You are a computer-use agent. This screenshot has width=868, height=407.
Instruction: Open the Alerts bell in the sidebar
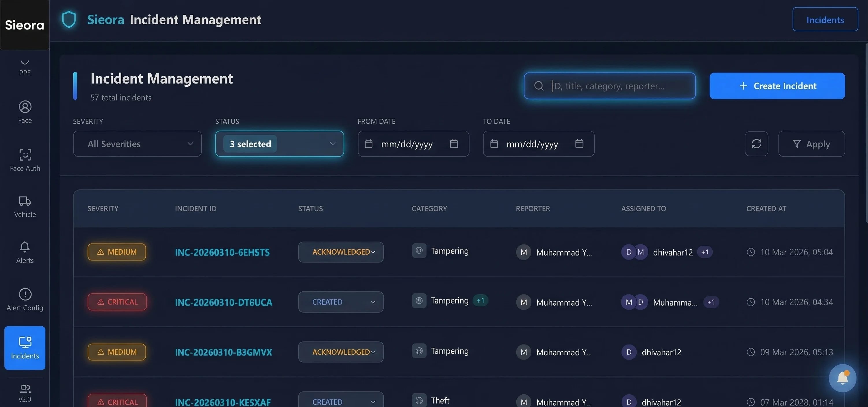pyautogui.click(x=25, y=253)
